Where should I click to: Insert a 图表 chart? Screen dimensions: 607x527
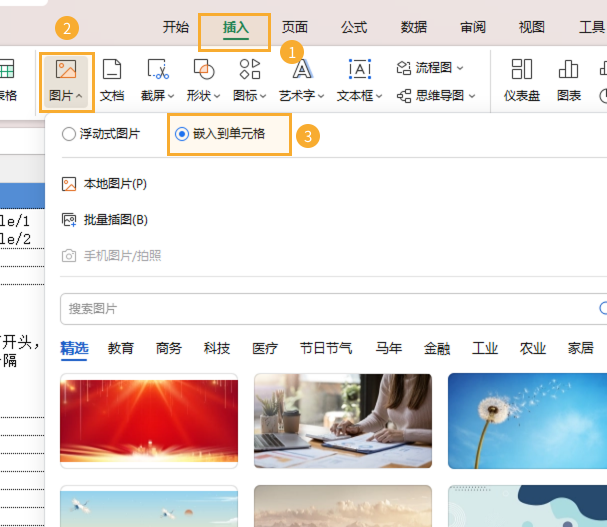(568, 81)
